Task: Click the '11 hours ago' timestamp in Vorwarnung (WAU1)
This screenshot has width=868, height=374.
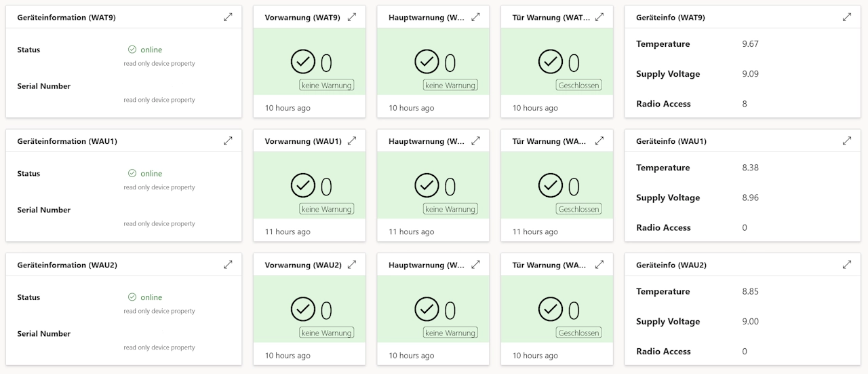Action: [288, 231]
